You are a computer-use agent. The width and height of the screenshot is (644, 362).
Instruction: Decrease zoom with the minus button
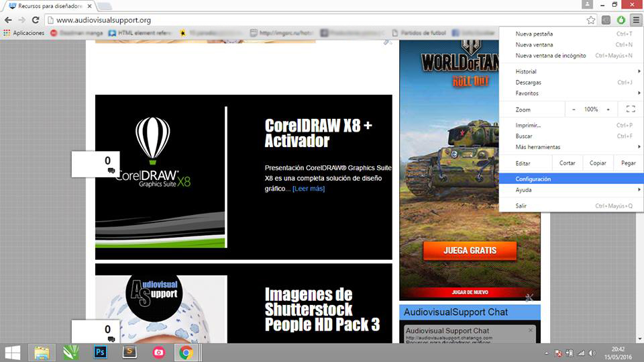pyautogui.click(x=574, y=109)
